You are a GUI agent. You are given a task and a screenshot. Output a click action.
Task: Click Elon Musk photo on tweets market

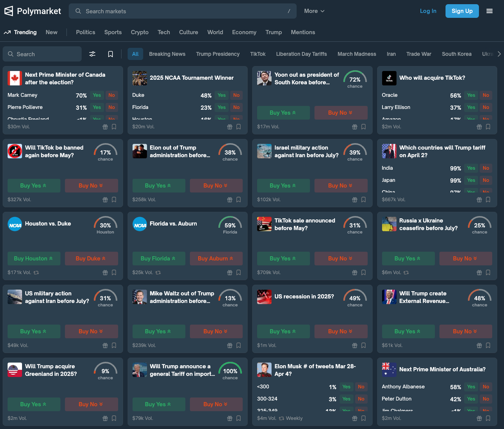pos(264,370)
